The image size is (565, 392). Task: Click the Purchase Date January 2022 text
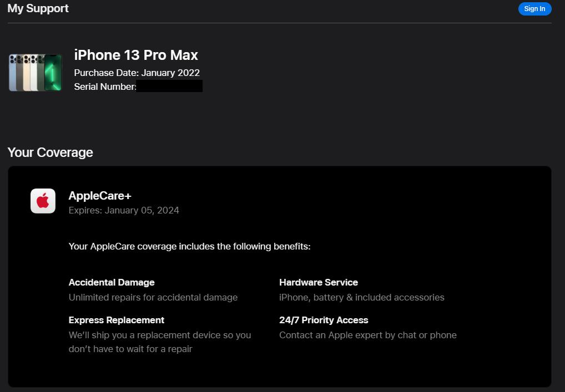(137, 73)
